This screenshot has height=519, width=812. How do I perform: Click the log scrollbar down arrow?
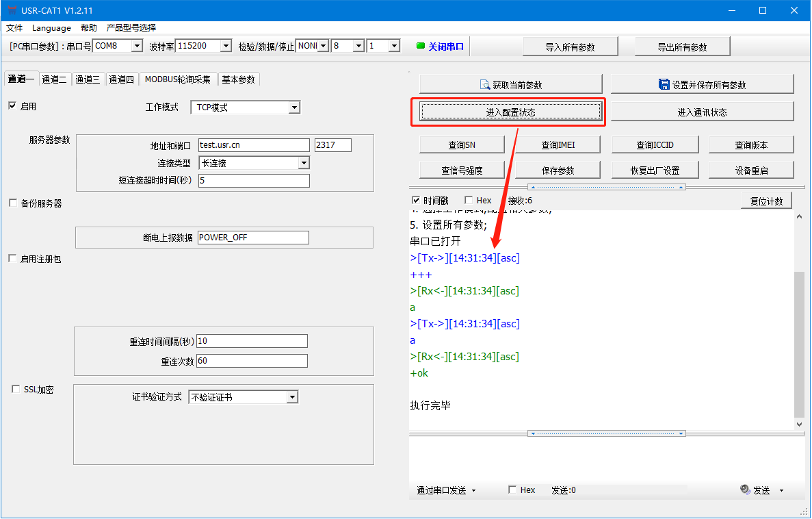click(x=799, y=424)
